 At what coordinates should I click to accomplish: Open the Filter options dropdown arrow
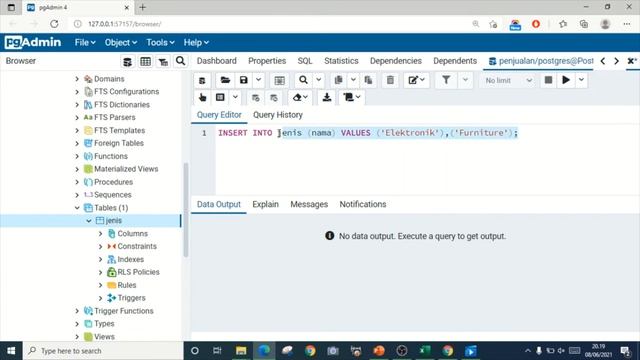click(465, 80)
